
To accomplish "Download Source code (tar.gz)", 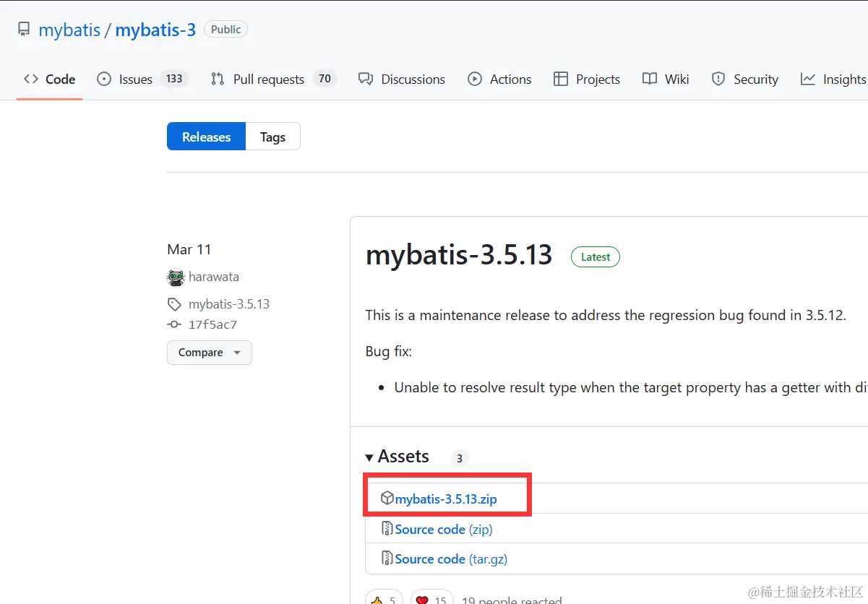I will pyautogui.click(x=451, y=558).
